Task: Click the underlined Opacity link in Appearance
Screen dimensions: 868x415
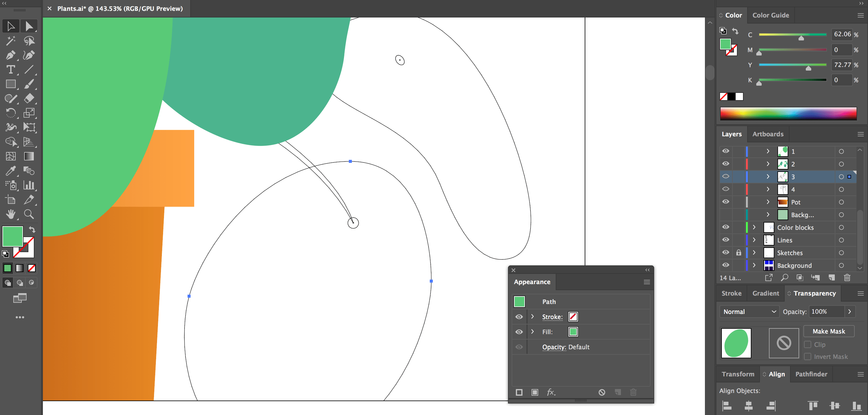Action: pyautogui.click(x=554, y=347)
